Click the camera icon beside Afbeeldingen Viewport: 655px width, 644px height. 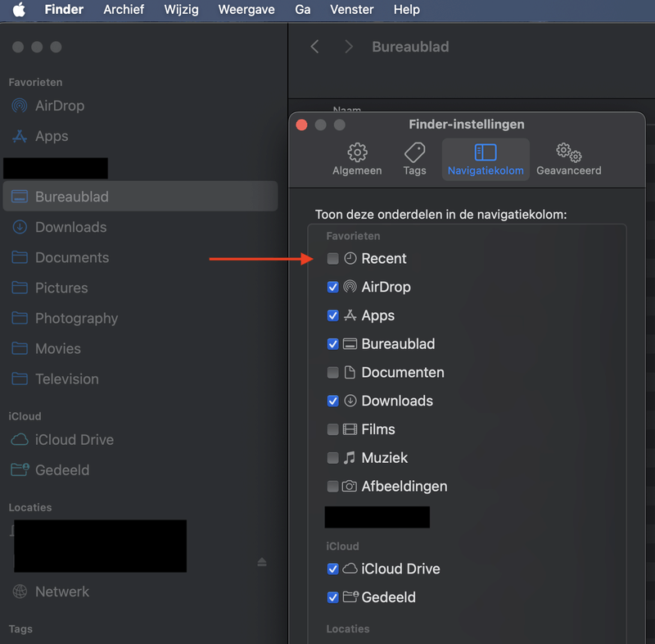350,487
